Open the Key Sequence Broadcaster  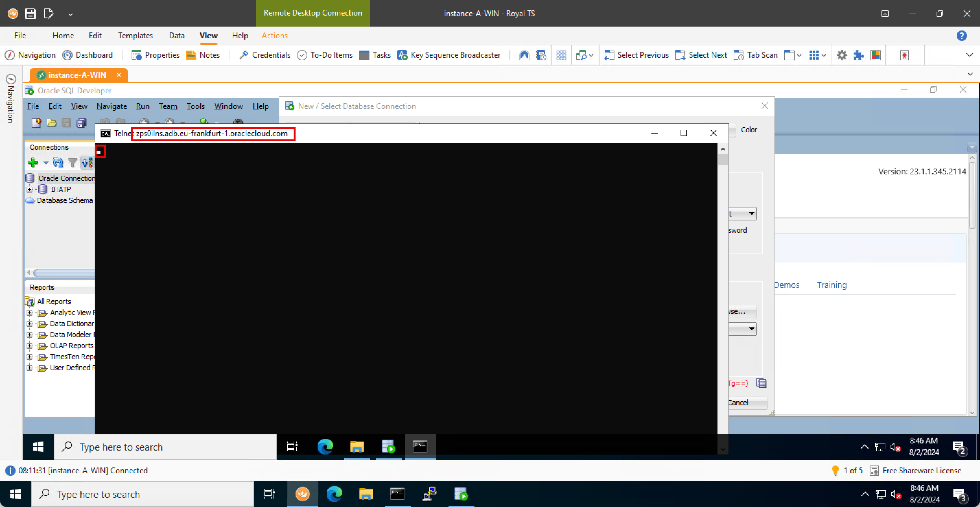point(449,55)
